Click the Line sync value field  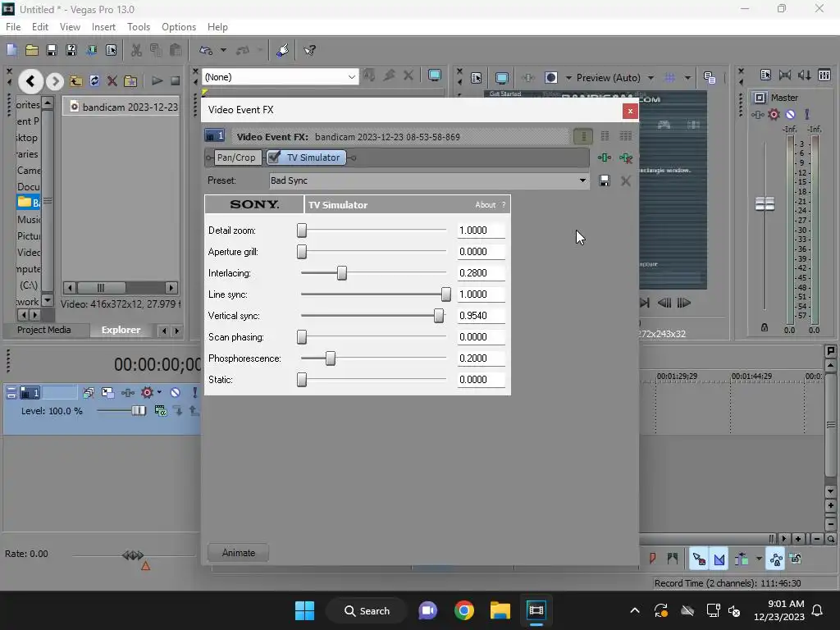pyautogui.click(x=481, y=294)
